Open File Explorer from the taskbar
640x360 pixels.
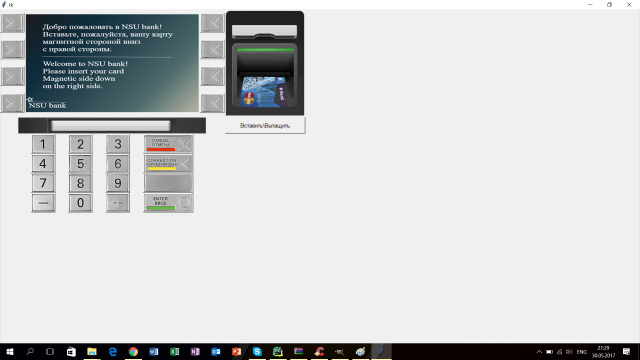pyautogui.click(x=92, y=351)
